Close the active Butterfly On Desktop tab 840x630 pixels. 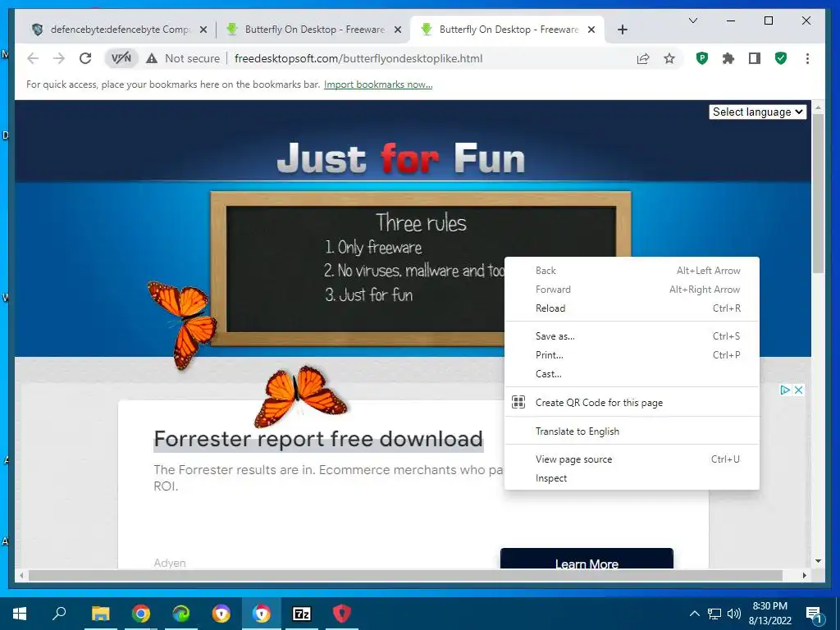(591, 30)
